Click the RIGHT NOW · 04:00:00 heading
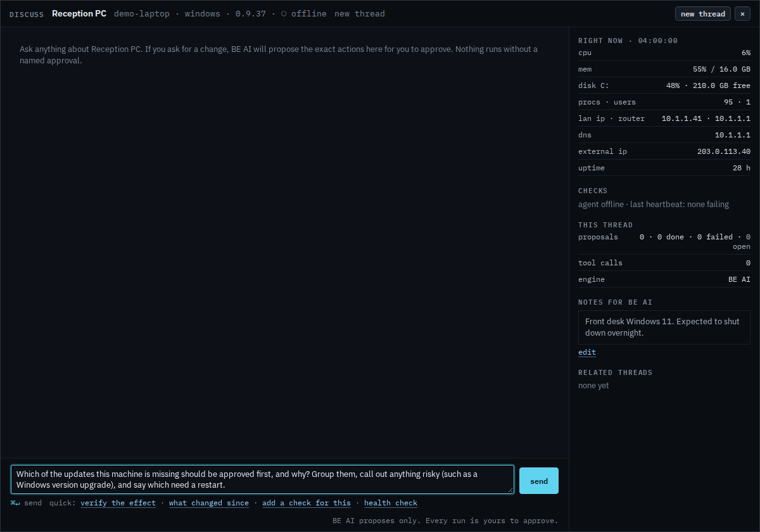 [x=628, y=41]
